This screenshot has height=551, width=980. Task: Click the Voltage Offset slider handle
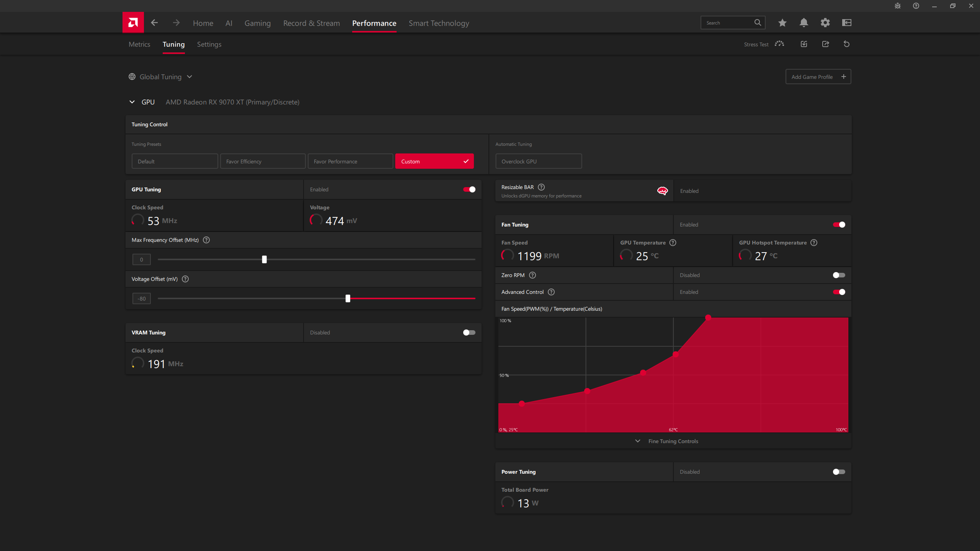click(x=348, y=298)
